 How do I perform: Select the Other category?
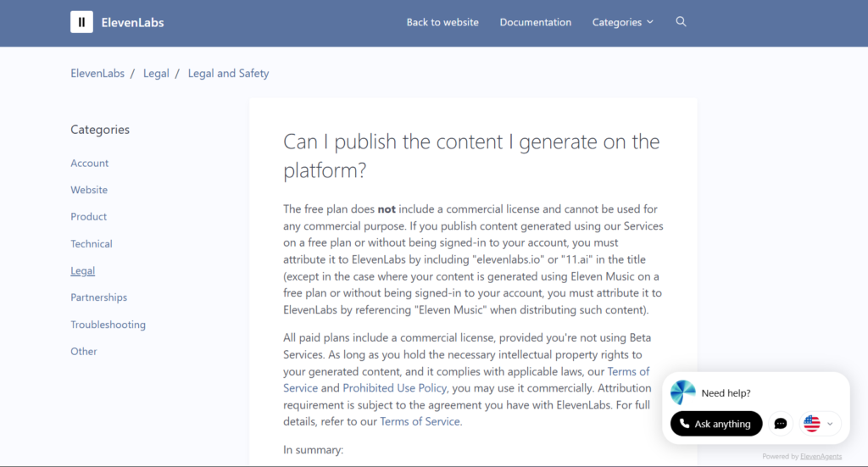click(84, 352)
